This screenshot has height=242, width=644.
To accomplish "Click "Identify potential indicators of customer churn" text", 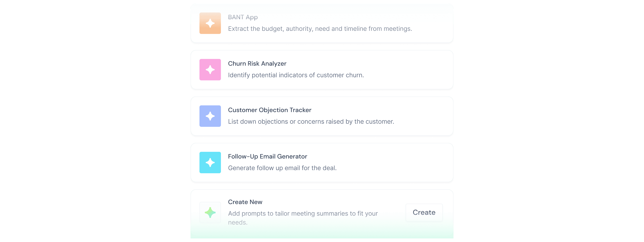I will [x=296, y=75].
